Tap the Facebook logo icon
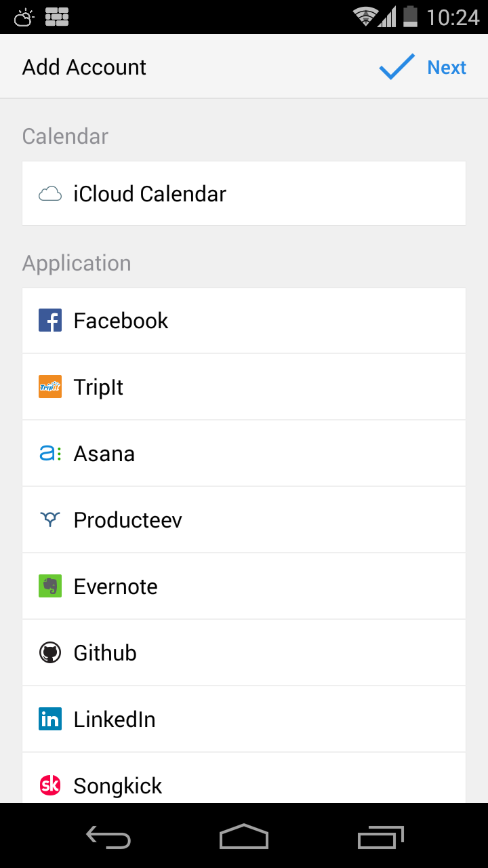Image resolution: width=488 pixels, height=868 pixels. 50,320
